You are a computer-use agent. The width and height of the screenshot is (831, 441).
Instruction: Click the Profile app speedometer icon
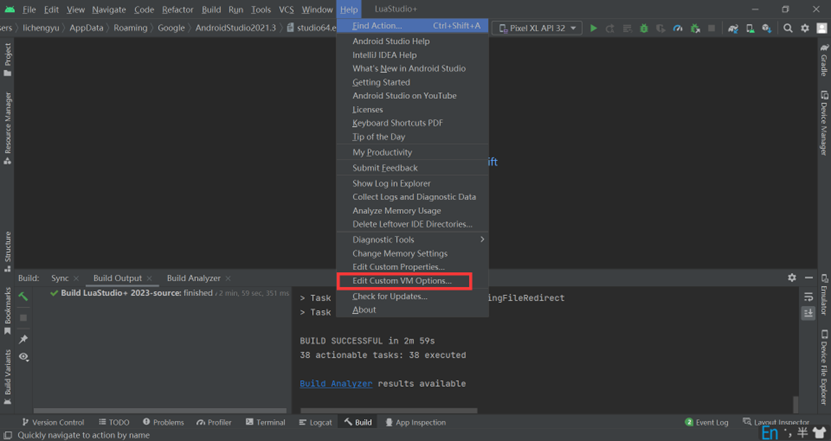[x=677, y=28]
